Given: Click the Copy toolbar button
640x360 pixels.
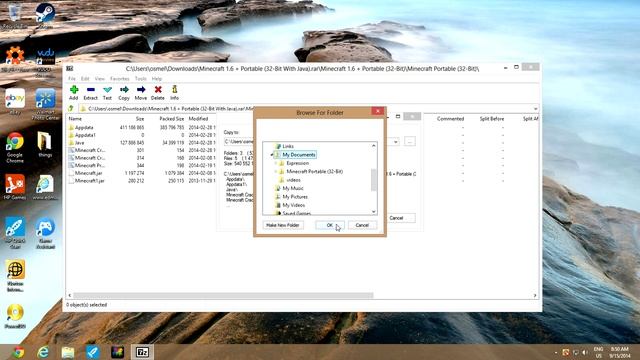Looking at the screenshot, I should pos(124,93).
